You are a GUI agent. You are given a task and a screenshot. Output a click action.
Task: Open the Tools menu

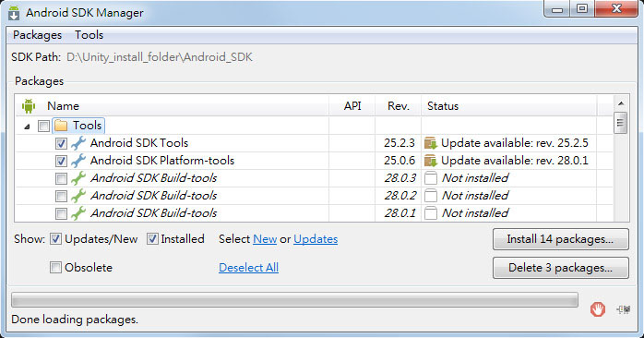point(89,35)
